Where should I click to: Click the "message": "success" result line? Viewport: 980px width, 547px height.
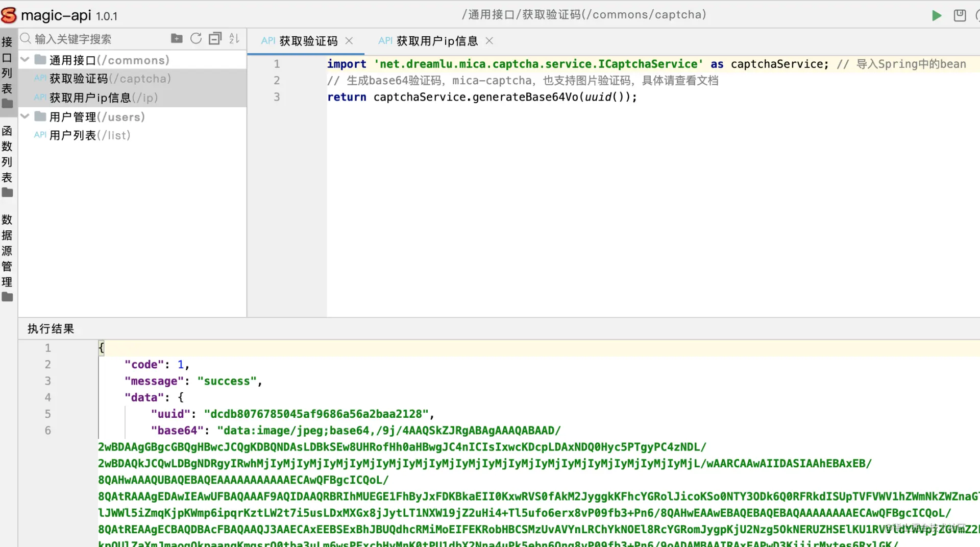pyautogui.click(x=193, y=381)
